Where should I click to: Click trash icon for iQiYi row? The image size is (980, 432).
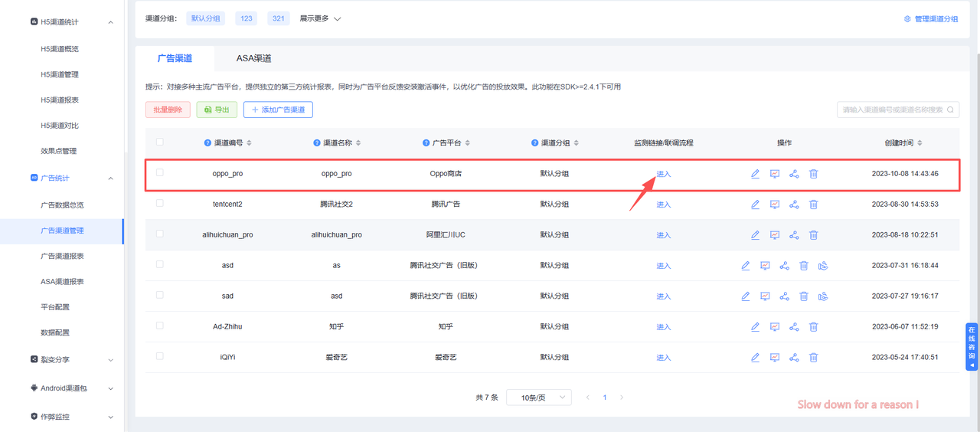coord(813,358)
